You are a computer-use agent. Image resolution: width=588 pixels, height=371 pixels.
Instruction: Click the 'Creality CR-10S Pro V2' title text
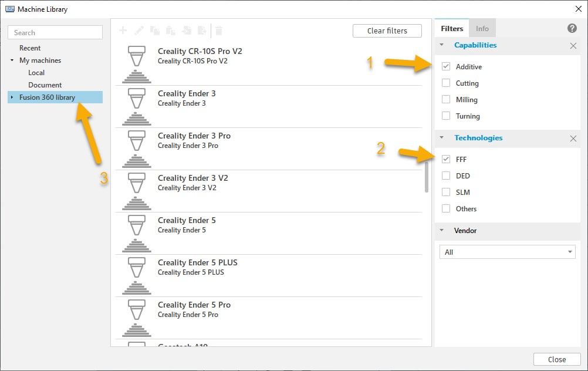[x=200, y=51]
